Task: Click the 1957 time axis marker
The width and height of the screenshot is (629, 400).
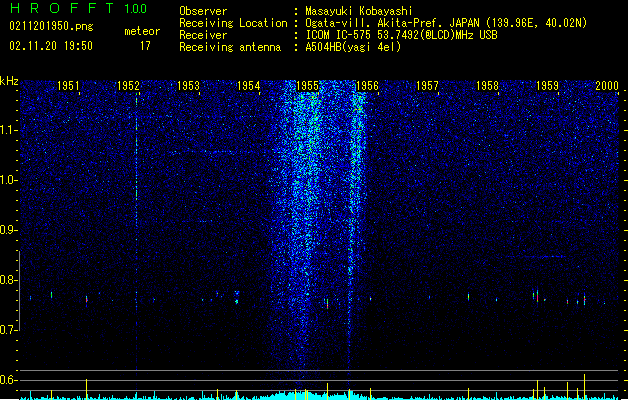Action: 427,86
